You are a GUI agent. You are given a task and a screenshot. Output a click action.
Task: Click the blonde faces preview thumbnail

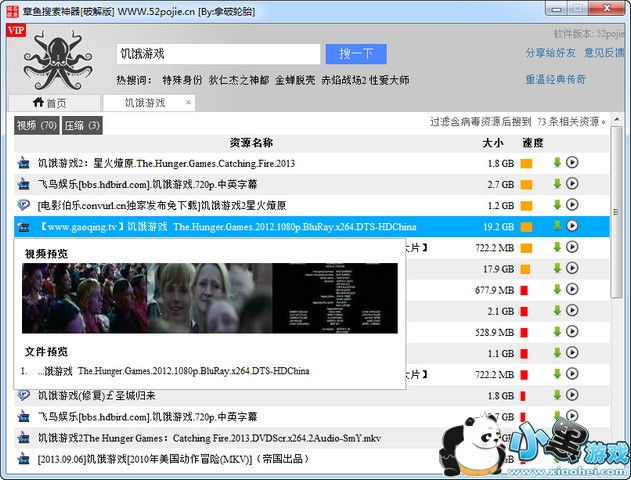pyautogui.click(x=210, y=298)
